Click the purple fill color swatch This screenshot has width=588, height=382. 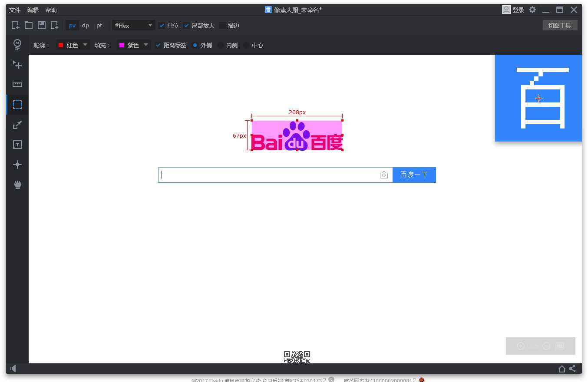click(122, 45)
